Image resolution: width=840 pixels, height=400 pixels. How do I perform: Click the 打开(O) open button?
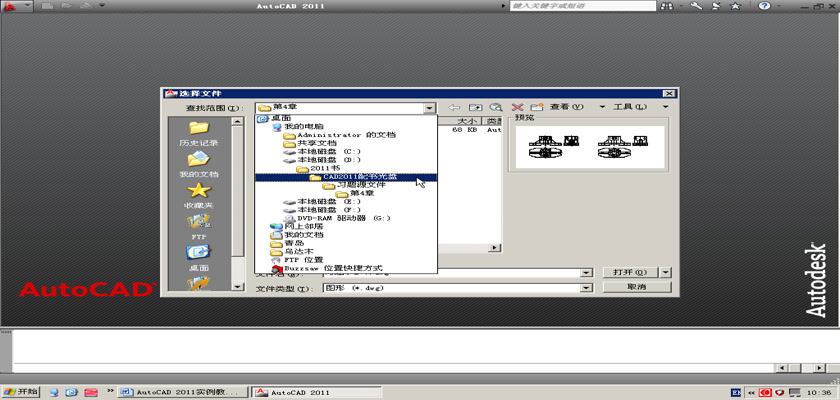click(629, 272)
